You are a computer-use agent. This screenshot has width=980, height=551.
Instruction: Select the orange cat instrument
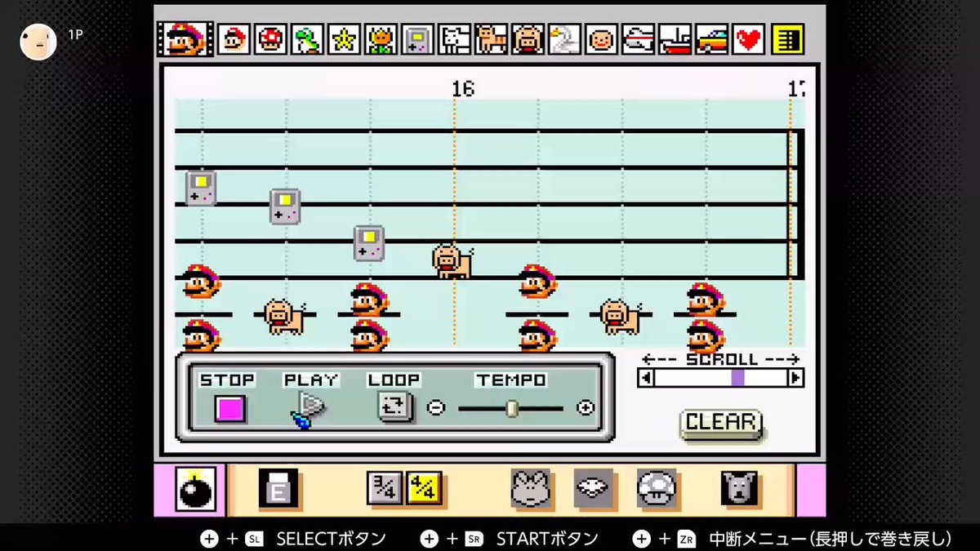[x=491, y=38]
